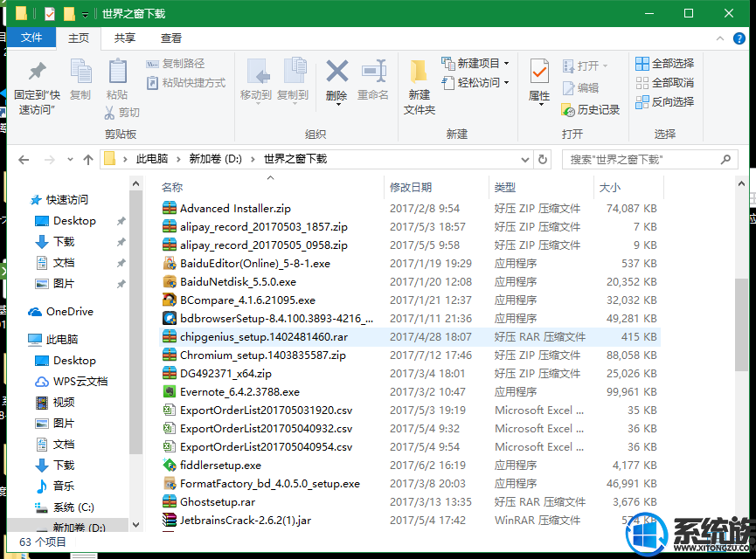Open the Easy access dropdown
Screen dimensions: 756x559
(475, 82)
